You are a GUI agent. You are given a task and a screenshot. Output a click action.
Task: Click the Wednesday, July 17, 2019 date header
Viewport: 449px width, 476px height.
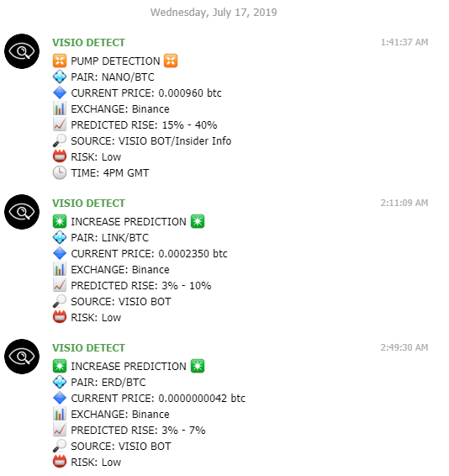click(214, 13)
